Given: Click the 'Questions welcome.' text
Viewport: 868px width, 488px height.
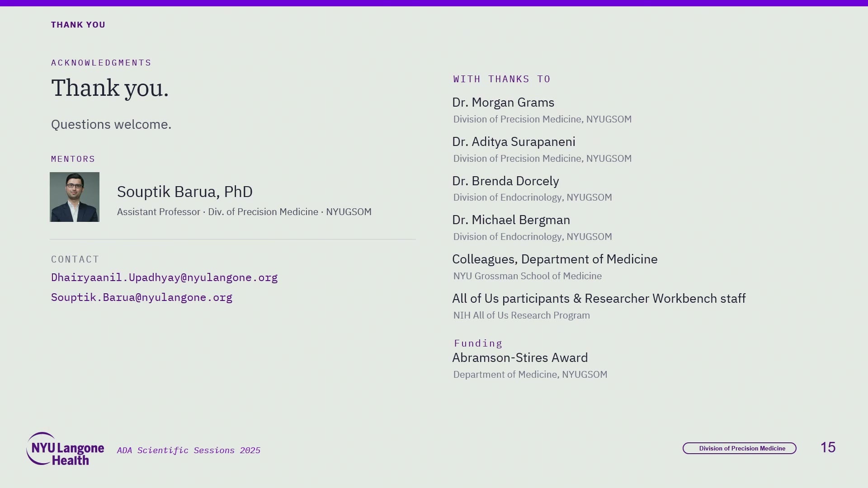Looking at the screenshot, I should pyautogui.click(x=111, y=124).
